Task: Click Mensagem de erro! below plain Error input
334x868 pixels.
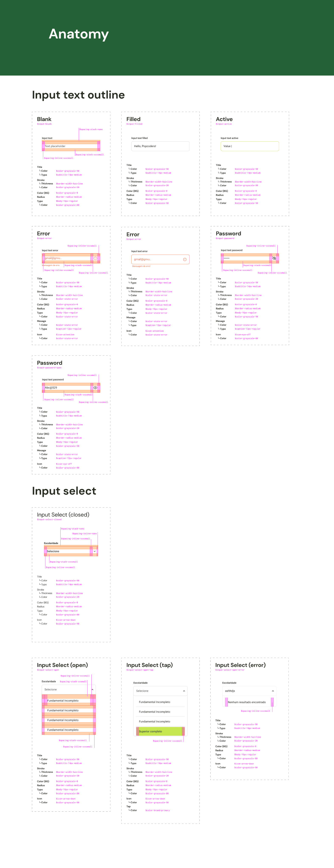Action: [x=141, y=266]
